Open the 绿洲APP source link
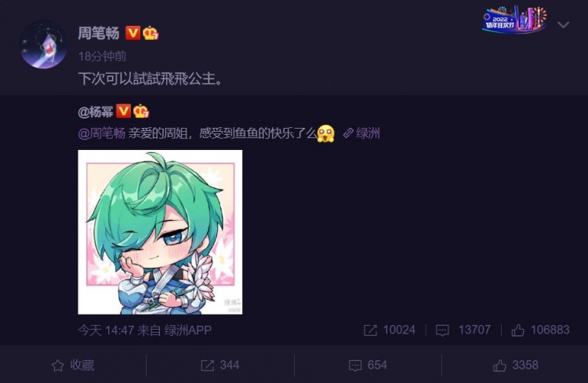The height and width of the screenshot is (383, 588). [188, 330]
